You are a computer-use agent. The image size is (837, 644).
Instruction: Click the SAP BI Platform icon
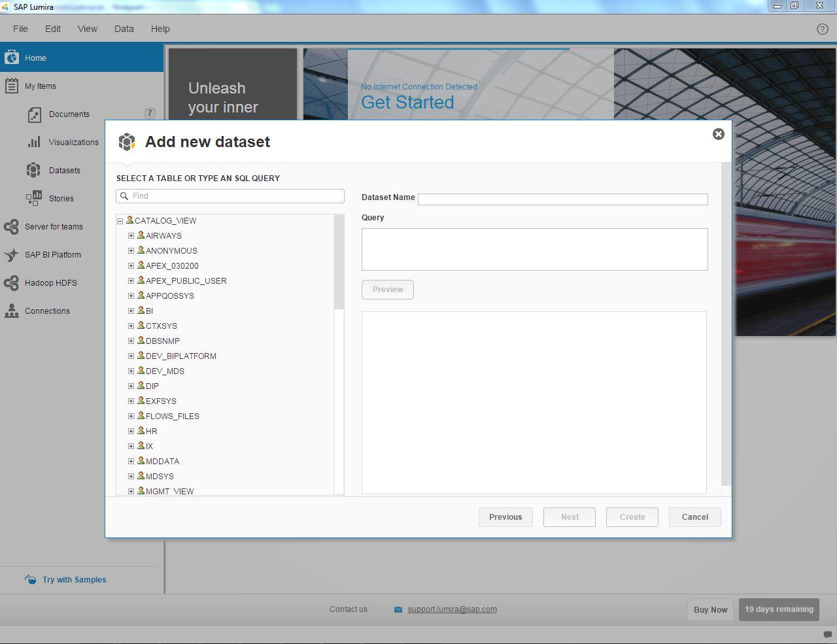11,254
